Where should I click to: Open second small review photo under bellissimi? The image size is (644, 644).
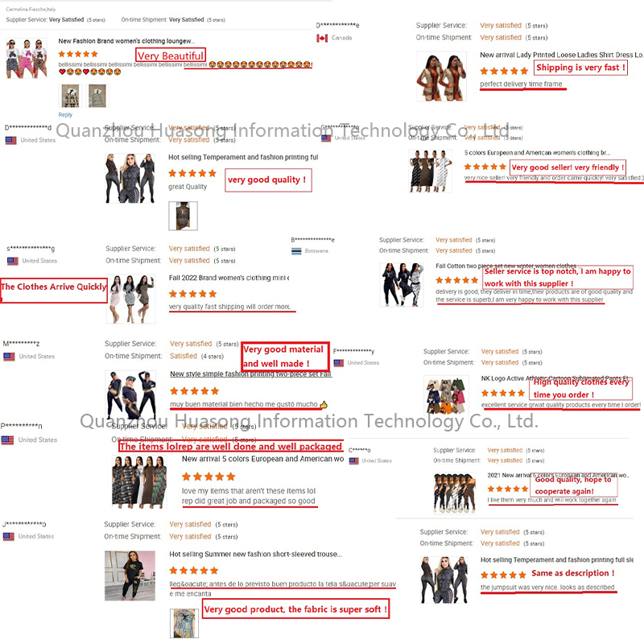point(97,96)
